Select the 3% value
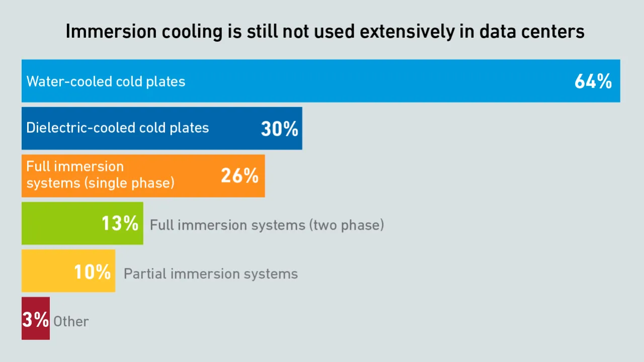Image resolution: width=644 pixels, height=362 pixels. 35,320
